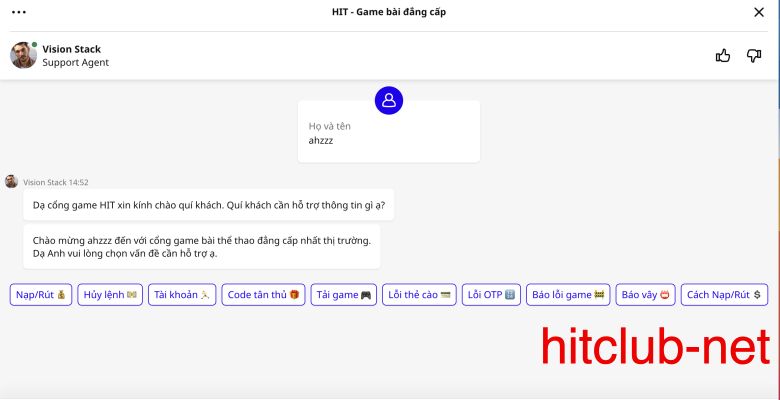Select the Tải game quick reply

(344, 295)
